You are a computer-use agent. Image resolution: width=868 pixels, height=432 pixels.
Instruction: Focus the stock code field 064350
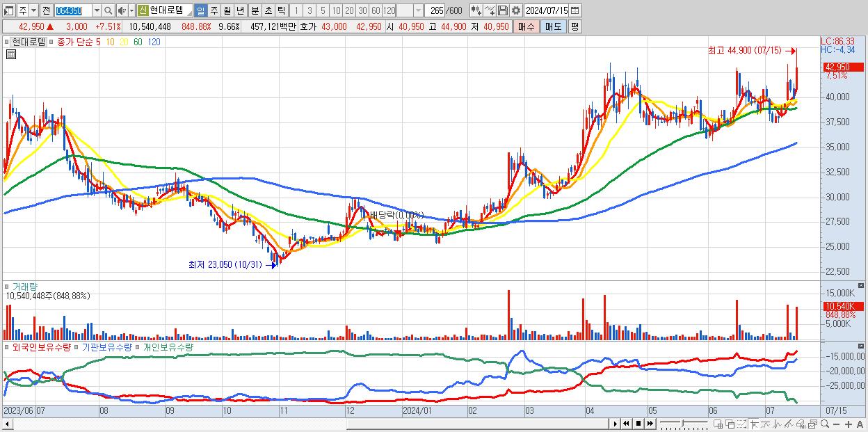pyautogui.click(x=72, y=10)
